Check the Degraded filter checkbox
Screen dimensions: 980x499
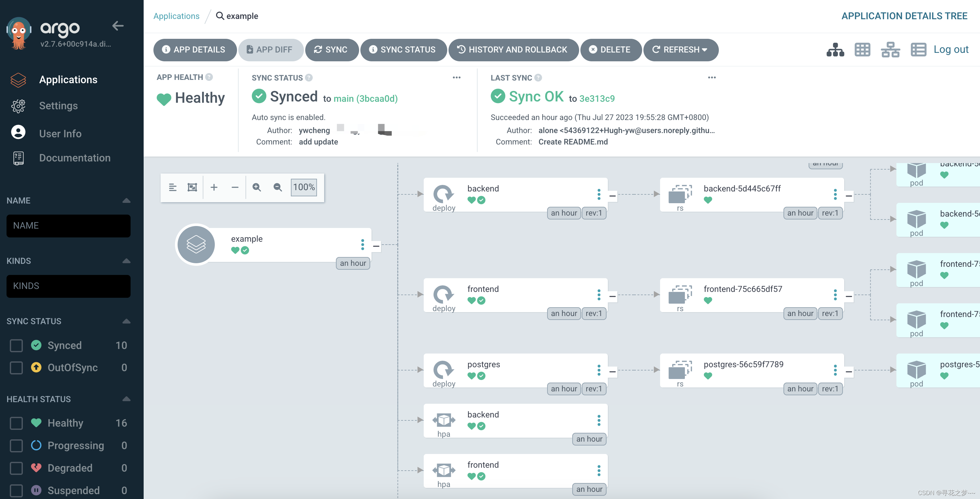[x=16, y=468]
